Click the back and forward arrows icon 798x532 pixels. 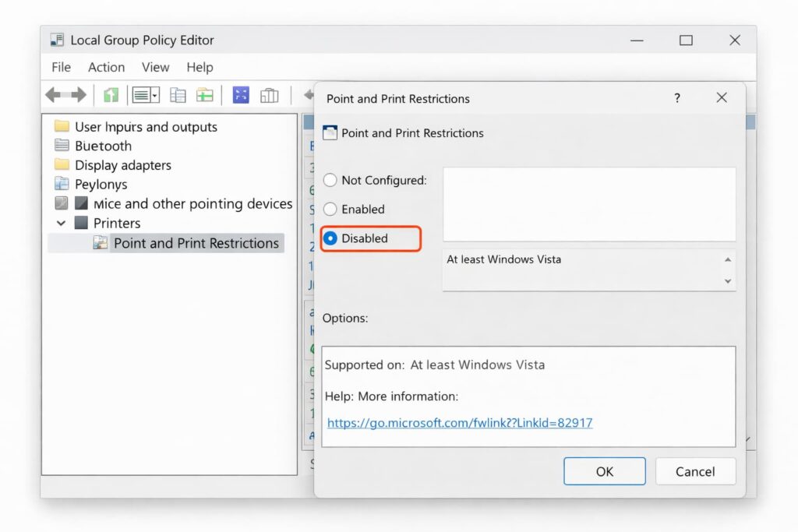(x=65, y=95)
